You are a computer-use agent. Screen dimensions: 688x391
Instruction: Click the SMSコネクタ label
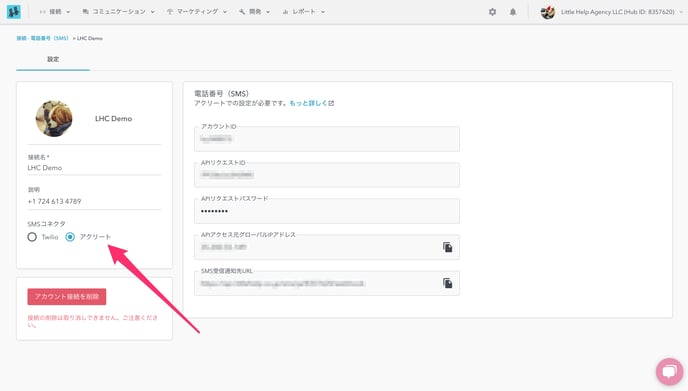pyautogui.click(x=46, y=224)
